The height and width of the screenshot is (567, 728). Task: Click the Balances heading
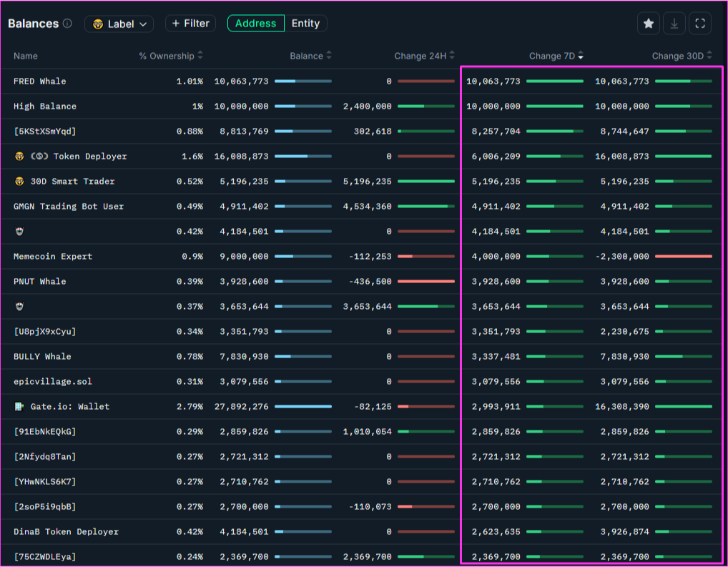pos(34,24)
